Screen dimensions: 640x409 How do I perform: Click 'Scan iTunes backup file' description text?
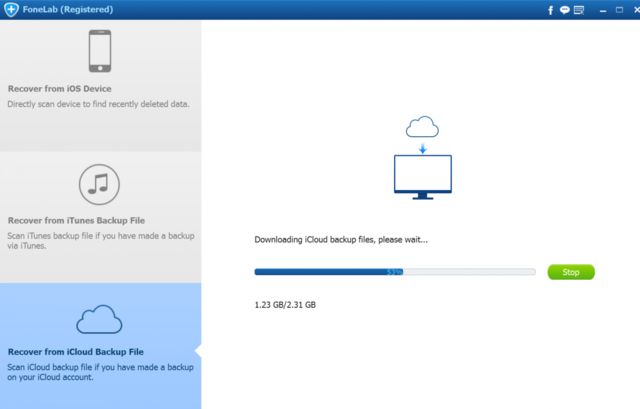pos(101,241)
